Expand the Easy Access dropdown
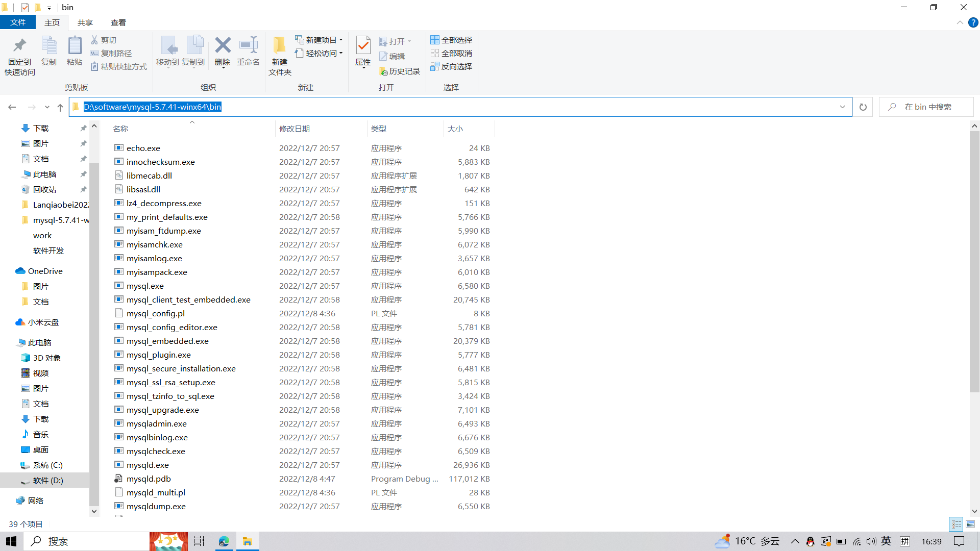 (x=341, y=53)
